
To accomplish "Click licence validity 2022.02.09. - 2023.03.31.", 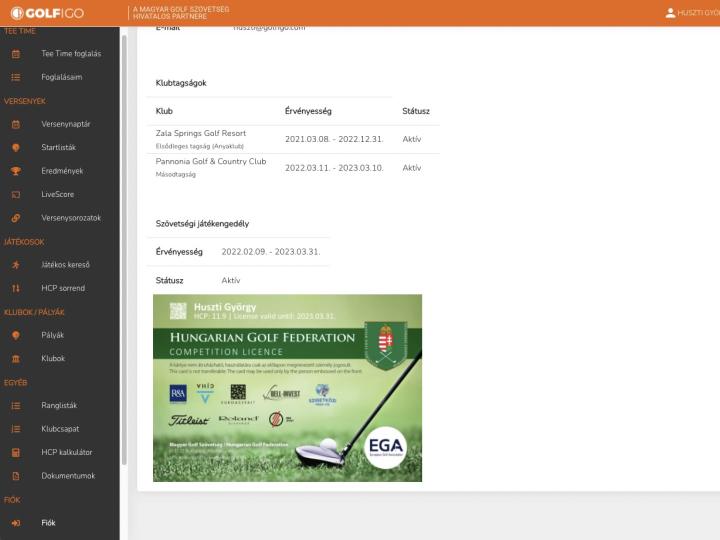I will pos(271,252).
